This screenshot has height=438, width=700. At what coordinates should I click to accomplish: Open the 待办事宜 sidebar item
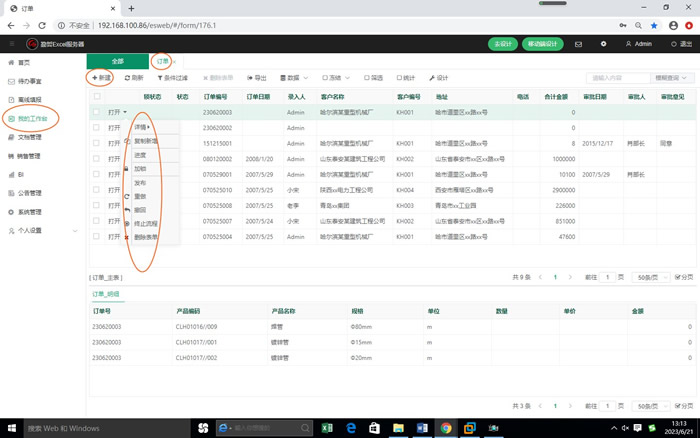click(29, 81)
